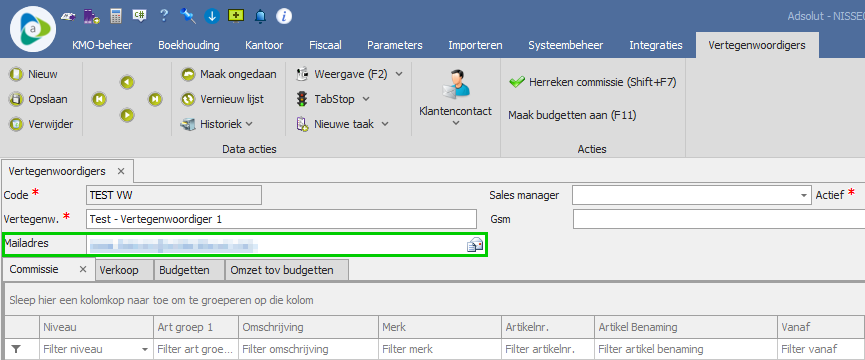Click the Niveau column header
This screenshot has width=865, height=360.
click(x=96, y=327)
